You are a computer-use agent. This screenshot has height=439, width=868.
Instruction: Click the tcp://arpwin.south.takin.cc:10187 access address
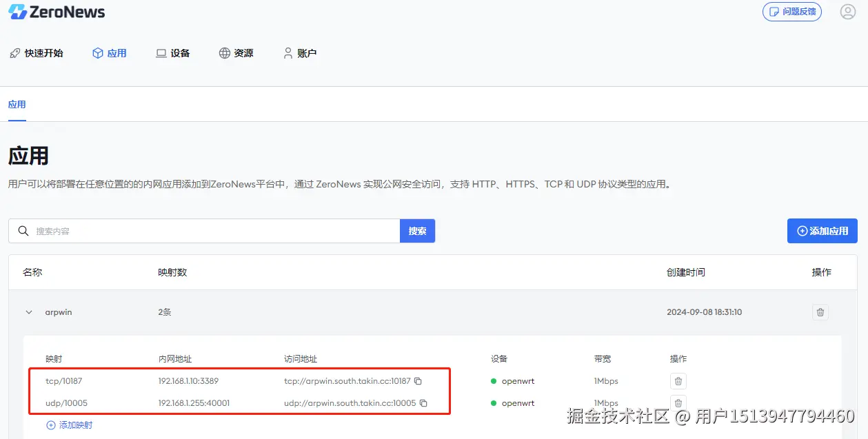(x=347, y=381)
